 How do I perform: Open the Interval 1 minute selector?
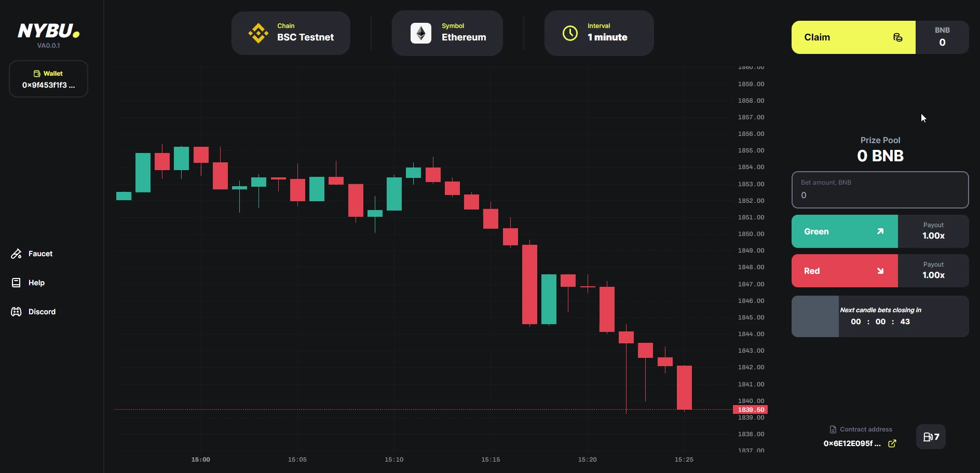[x=599, y=33]
